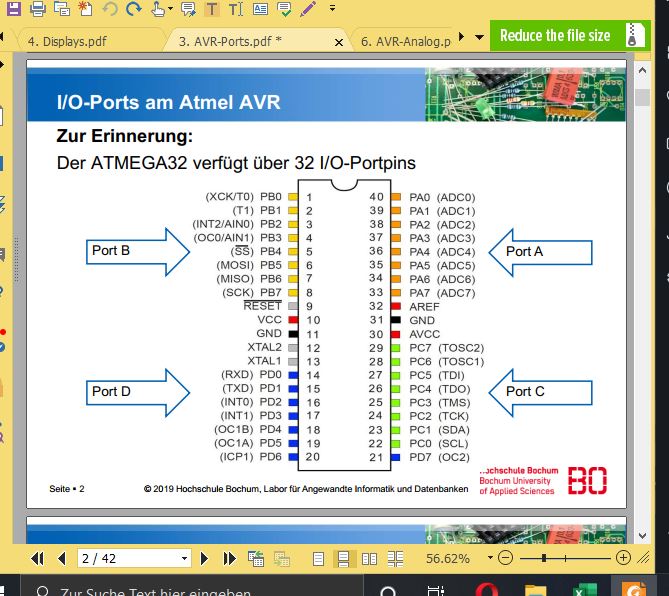Open Cortana circle in the taskbar
Image resolution: width=669 pixels, height=596 pixels.
pyautogui.click(x=388, y=591)
